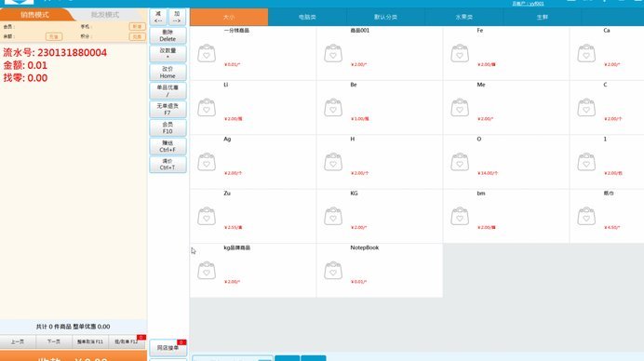
Task: Open the 电脑类 category tab
Action: (x=307, y=18)
